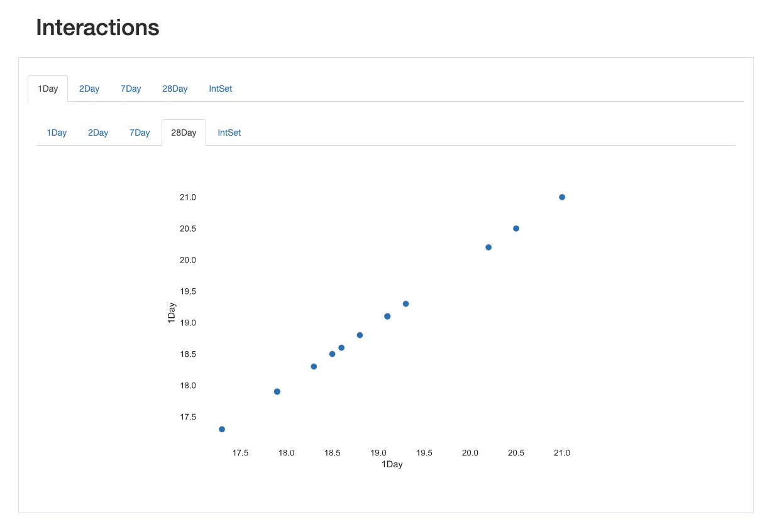Click the data point around 20.5
The height and width of the screenshot is (532, 772).
click(516, 228)
